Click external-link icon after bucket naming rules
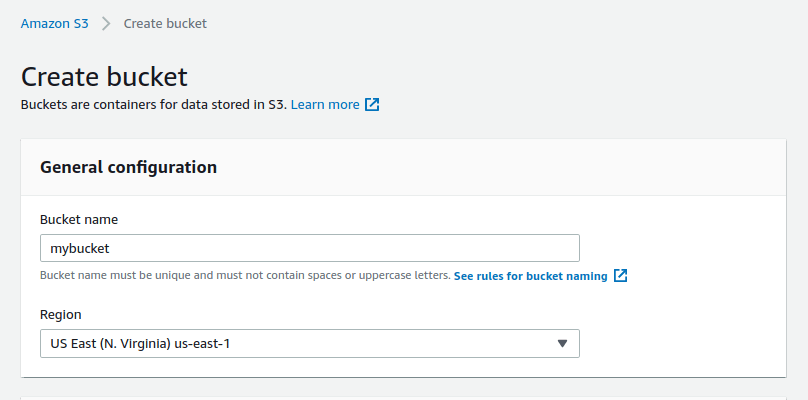808x400 pixels. (620, 276)
